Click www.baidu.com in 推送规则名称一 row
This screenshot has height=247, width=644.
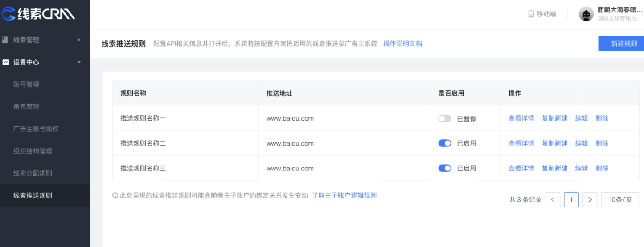290,118
